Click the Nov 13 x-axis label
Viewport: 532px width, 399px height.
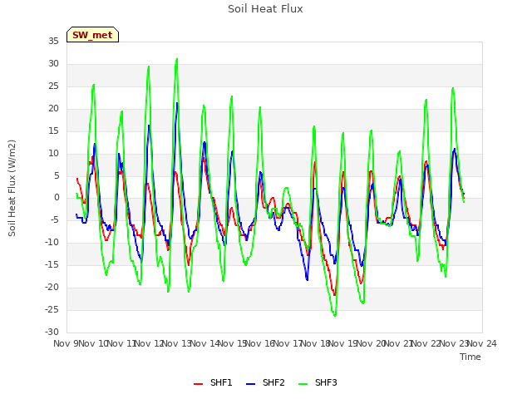point(177,343)
